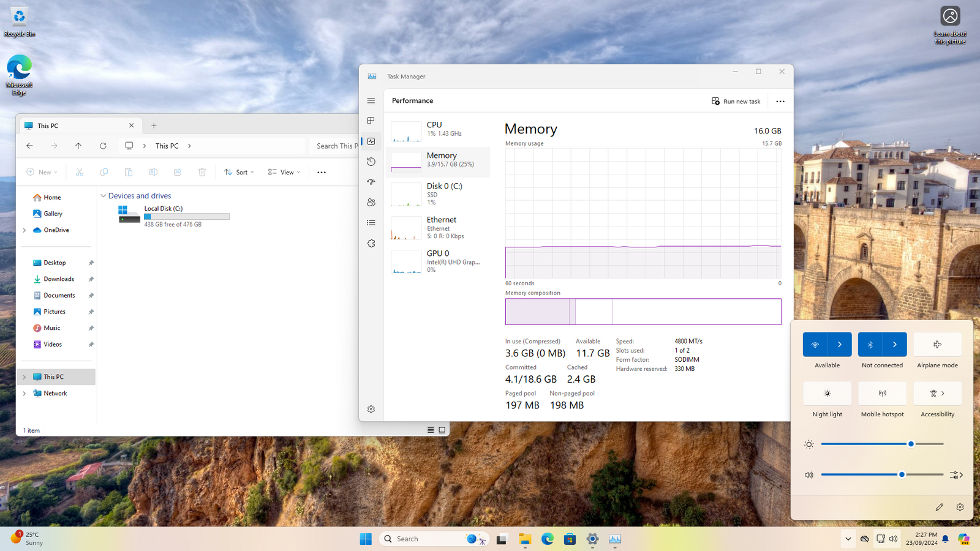Viewport: 980px width, 551px height.
Task: Open the Sort dropdown in File Explorer
Action: [239, 172]
